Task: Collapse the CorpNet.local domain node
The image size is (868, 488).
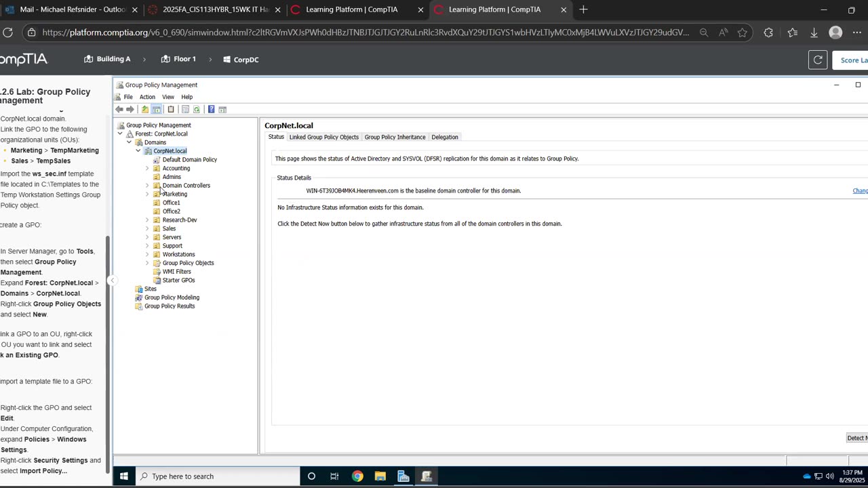Action: pos(138,151)
